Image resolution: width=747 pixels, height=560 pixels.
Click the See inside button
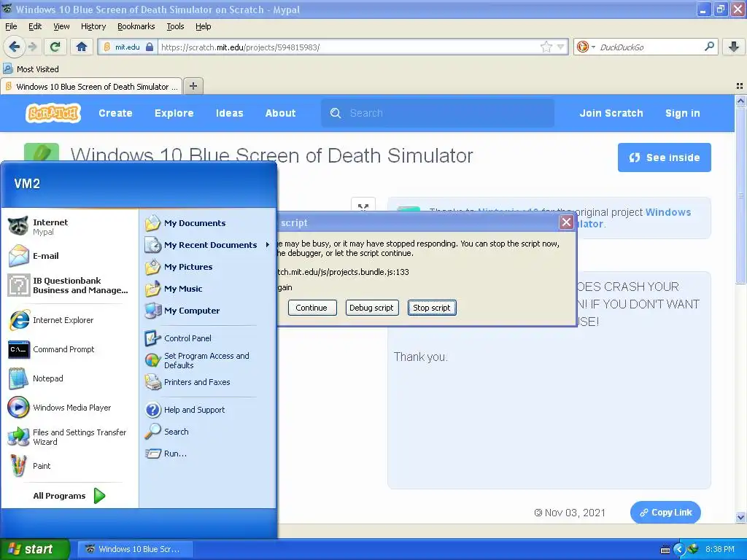click(x=664, y=157)
